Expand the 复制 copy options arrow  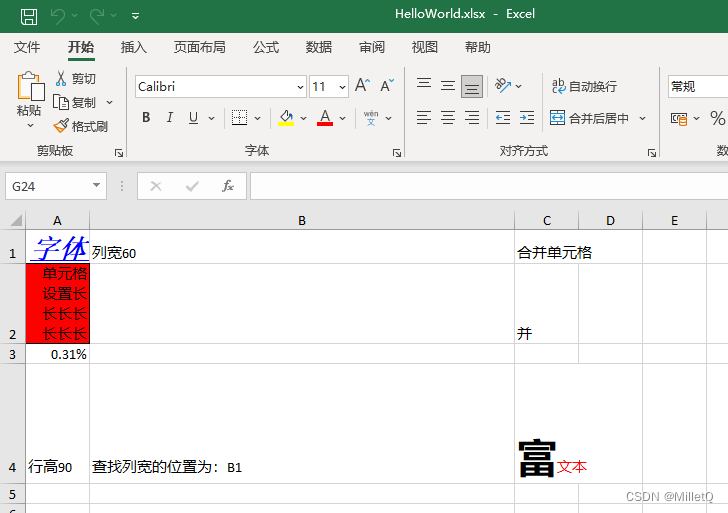point(110,102)
